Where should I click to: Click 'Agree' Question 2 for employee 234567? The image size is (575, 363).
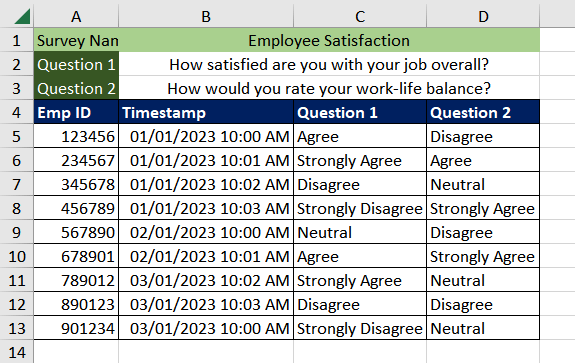click(483, 160)
